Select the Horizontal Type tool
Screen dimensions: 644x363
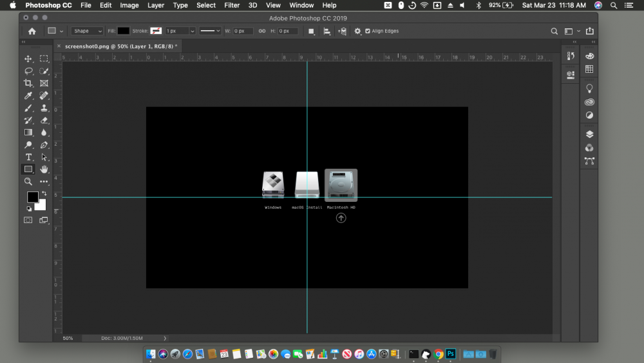pos(28,157)
